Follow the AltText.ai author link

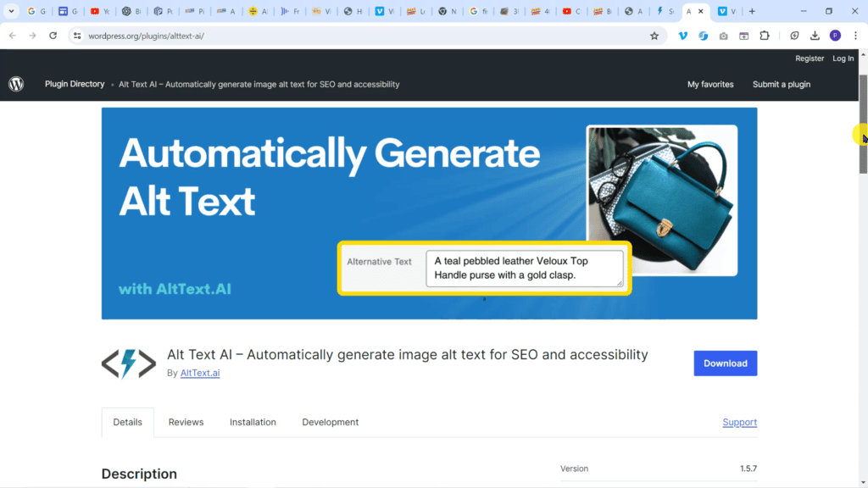pyautogui.click(x=200, y=373)
